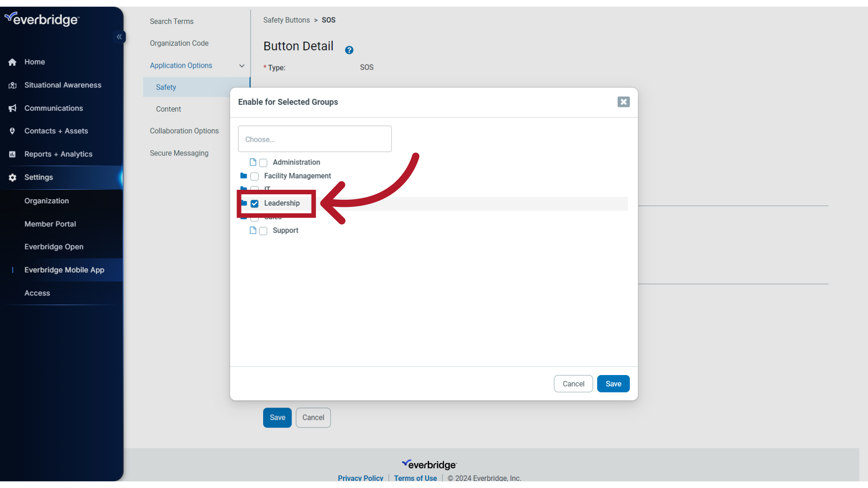
Task: Enable the Administration group checkbox
Action: coord(262,162)
